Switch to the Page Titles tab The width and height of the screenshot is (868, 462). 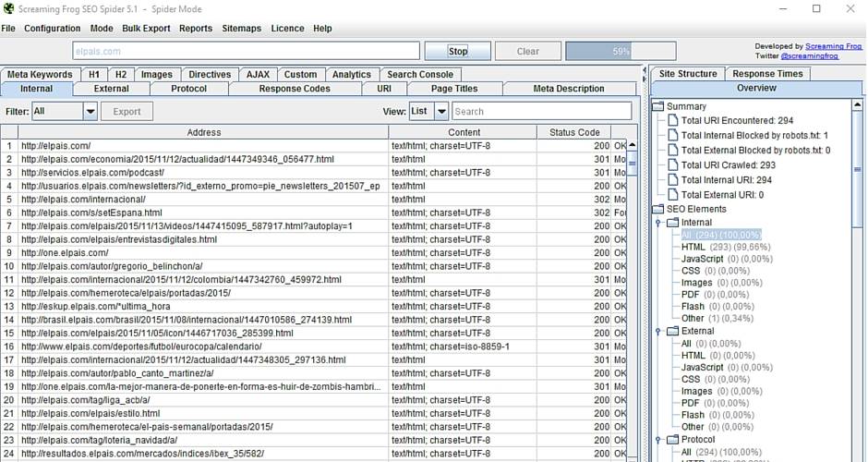454,89
